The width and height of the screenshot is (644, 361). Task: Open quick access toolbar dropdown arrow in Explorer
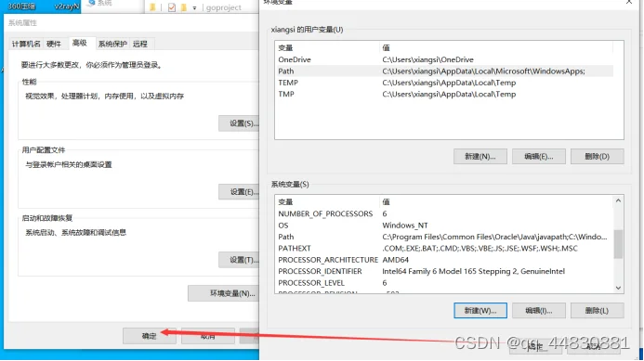click(x=194, y=7)
